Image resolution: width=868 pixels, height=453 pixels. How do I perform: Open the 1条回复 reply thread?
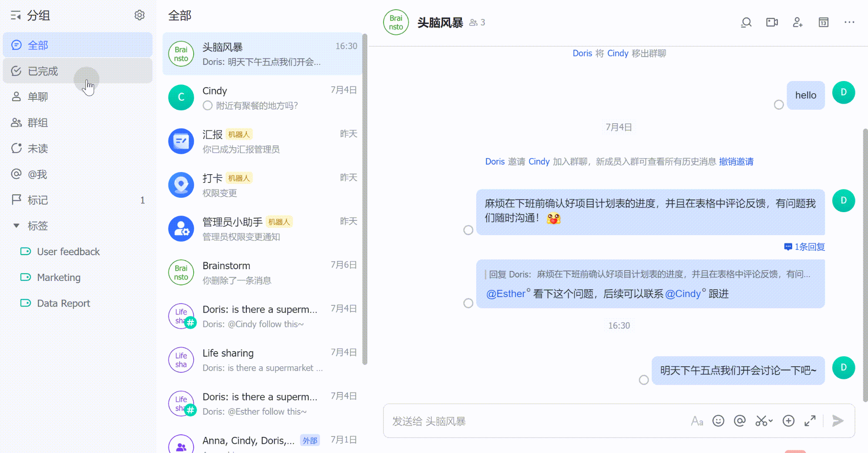(x=804, y=247)
